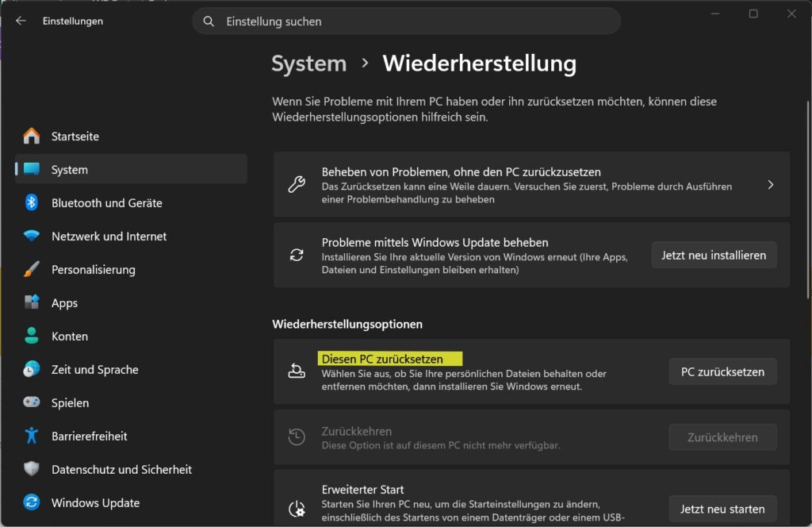812x527 pixels.
Task: Open Barrierefreiheit settings
Action: pos(132,436)
